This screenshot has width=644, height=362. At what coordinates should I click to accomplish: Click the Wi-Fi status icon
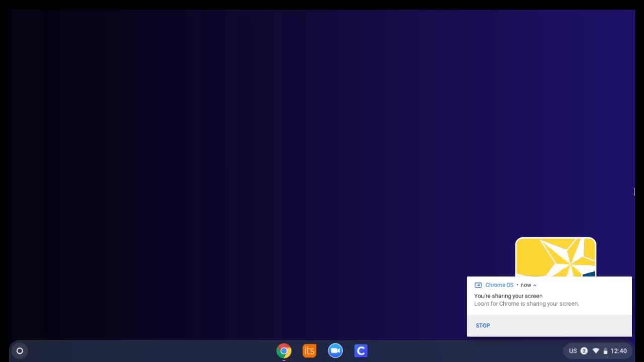596,351
